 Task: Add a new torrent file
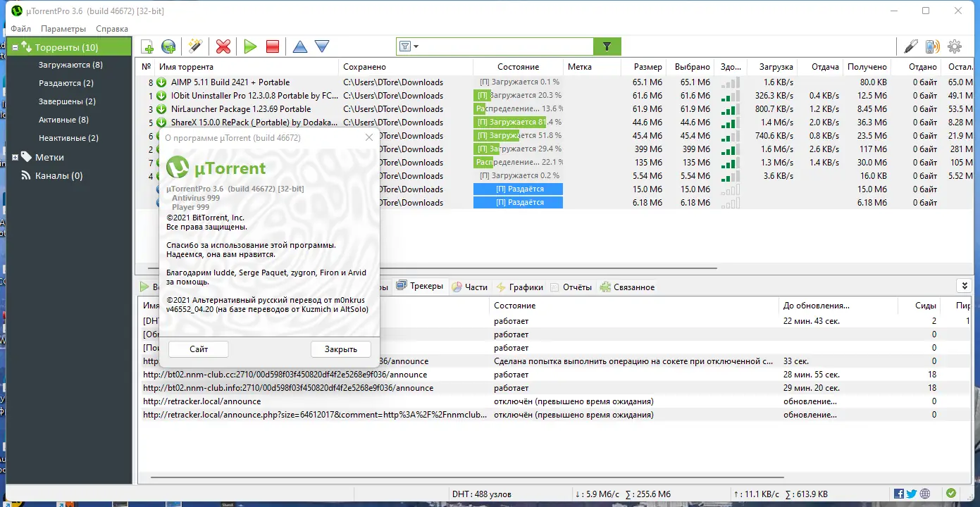click(x=147, y=46)
